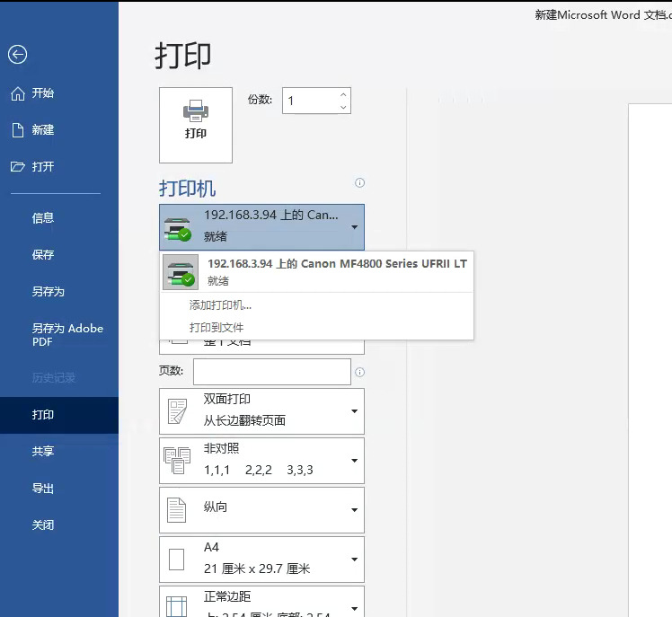Viewport: 672px width, 617px height.
Task: Click the info icon beside 页数 field
Action: [x=359, y=372]
